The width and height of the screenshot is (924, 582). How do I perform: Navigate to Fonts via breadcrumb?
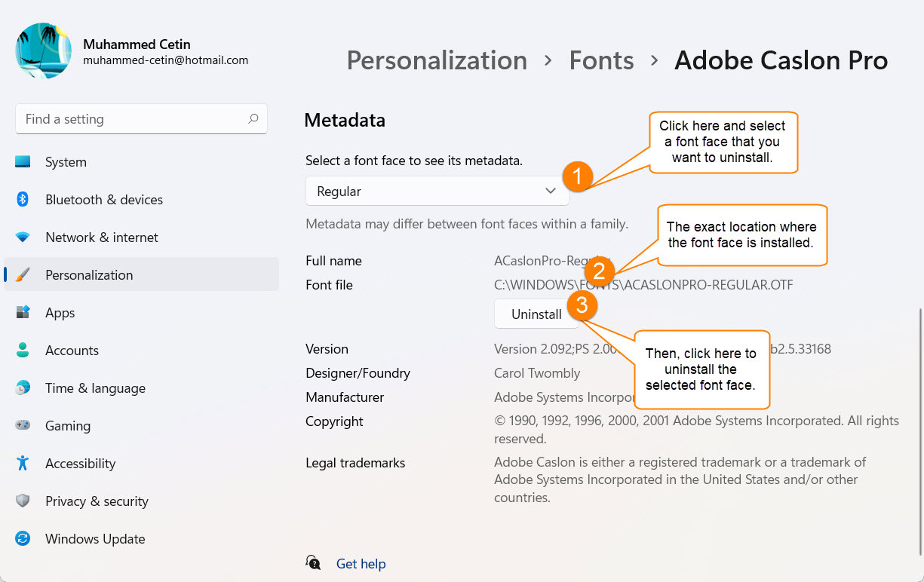click(601, 60)
